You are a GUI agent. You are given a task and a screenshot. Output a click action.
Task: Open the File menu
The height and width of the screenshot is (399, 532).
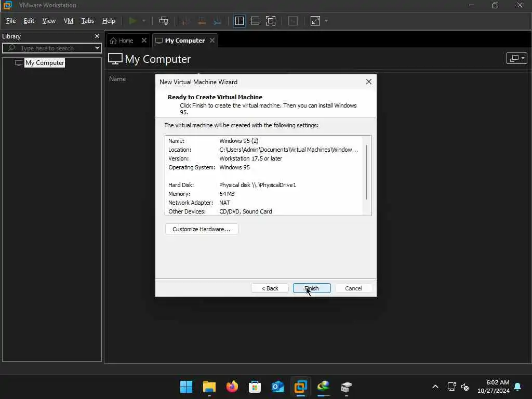(11, 21)
